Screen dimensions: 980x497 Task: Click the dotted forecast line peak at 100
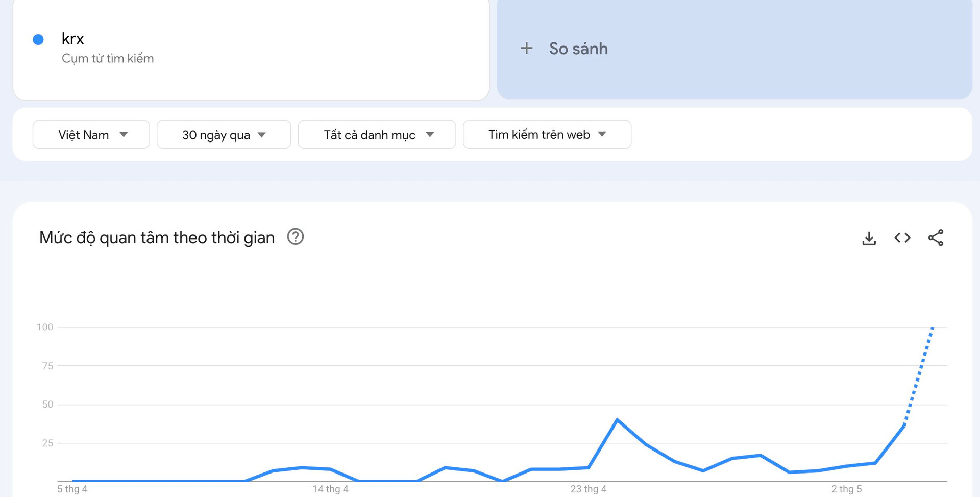[933, 327]
